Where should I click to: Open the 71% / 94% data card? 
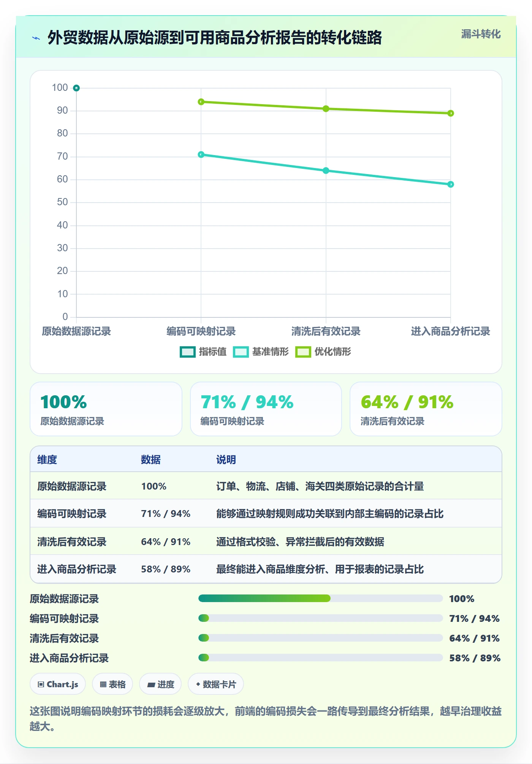pos(266,409)
